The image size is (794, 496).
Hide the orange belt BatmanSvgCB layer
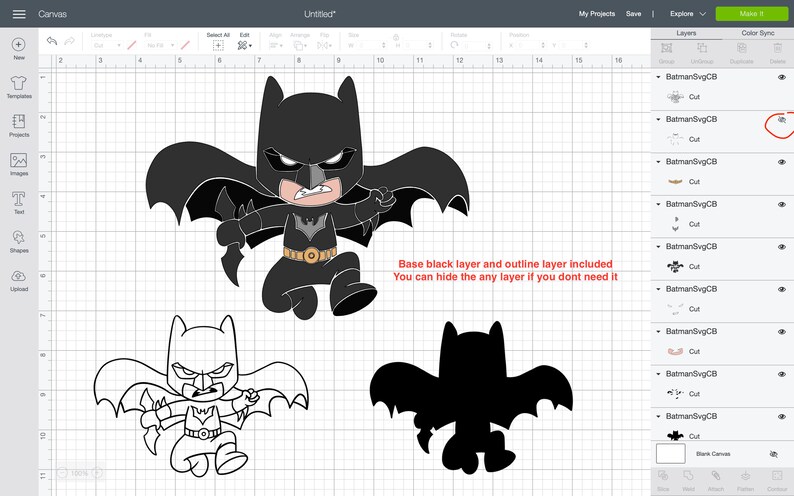click(x=782, y=162)
